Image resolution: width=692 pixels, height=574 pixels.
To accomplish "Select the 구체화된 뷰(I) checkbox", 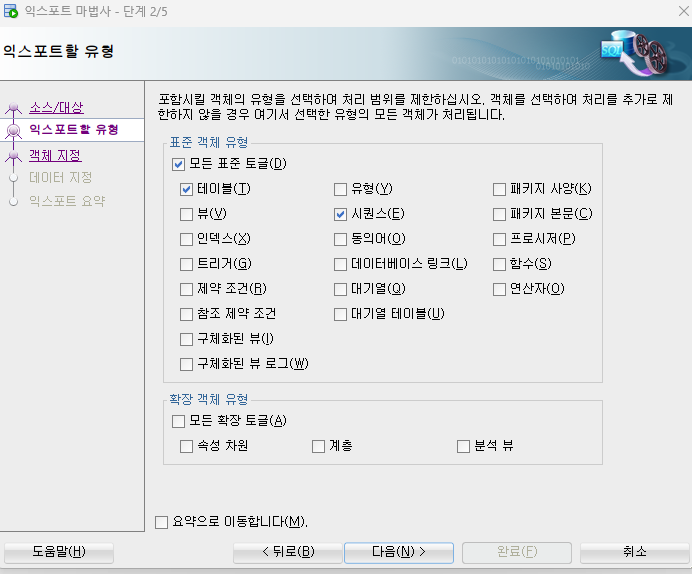I will [186, 340].
